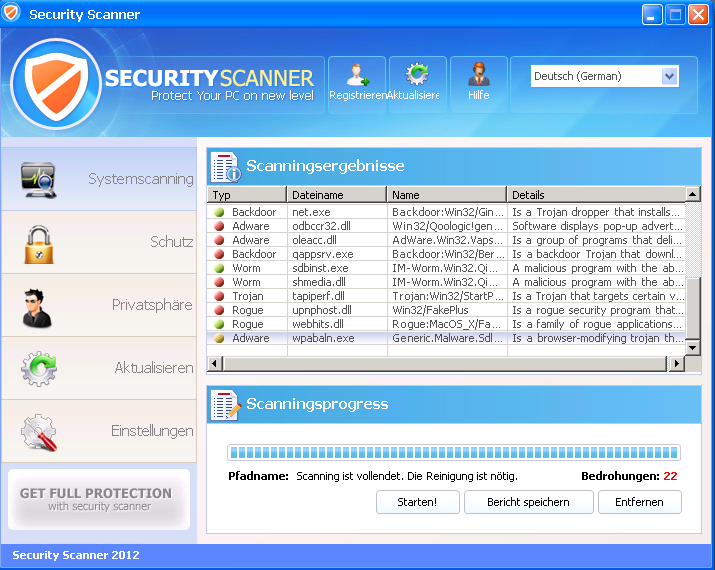Viewport: 715px width, 570px height.
Task: Click the Scanningsprogress notepad icon
Action: pos(226,405)
